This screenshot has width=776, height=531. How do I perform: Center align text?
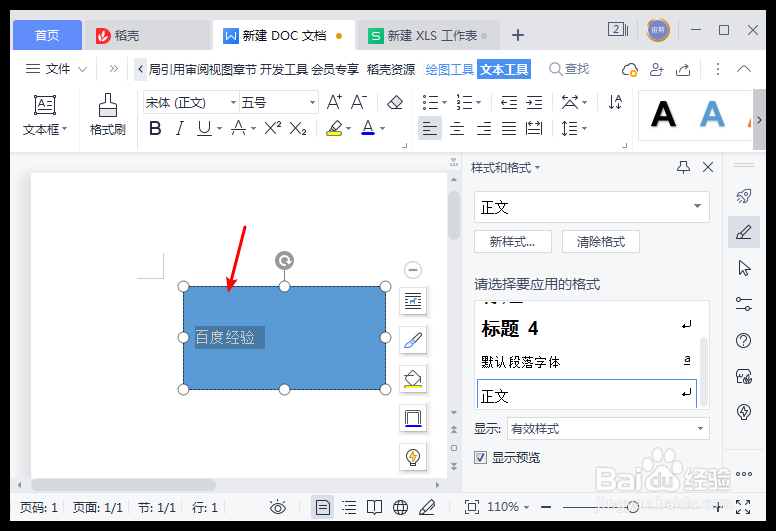point(457,129)
